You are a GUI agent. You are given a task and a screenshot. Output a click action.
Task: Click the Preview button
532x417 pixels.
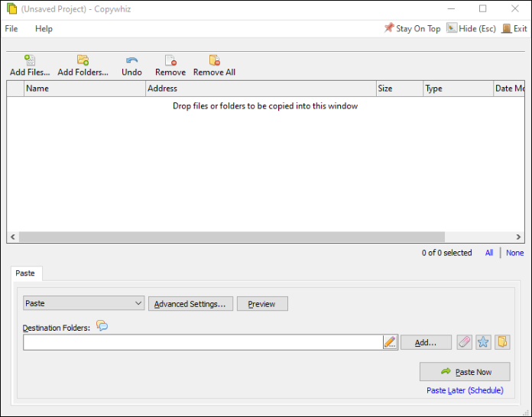click(262, 304)
